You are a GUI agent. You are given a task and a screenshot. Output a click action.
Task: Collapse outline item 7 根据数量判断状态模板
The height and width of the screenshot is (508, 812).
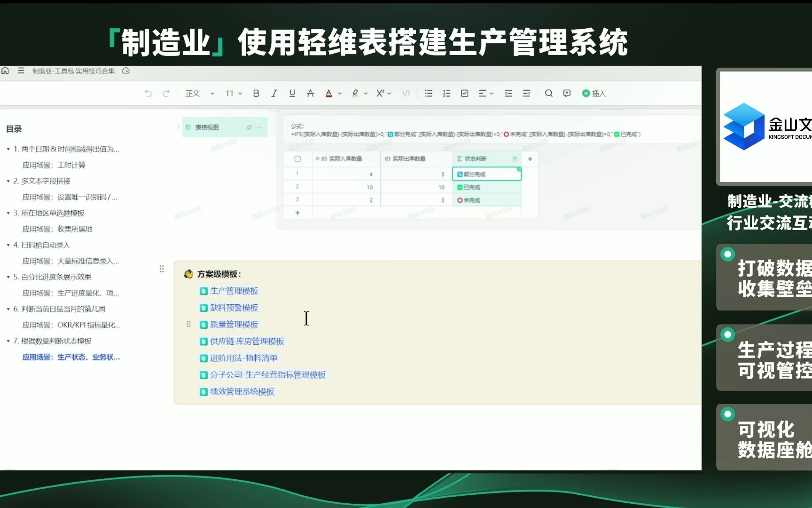point(8,341)
